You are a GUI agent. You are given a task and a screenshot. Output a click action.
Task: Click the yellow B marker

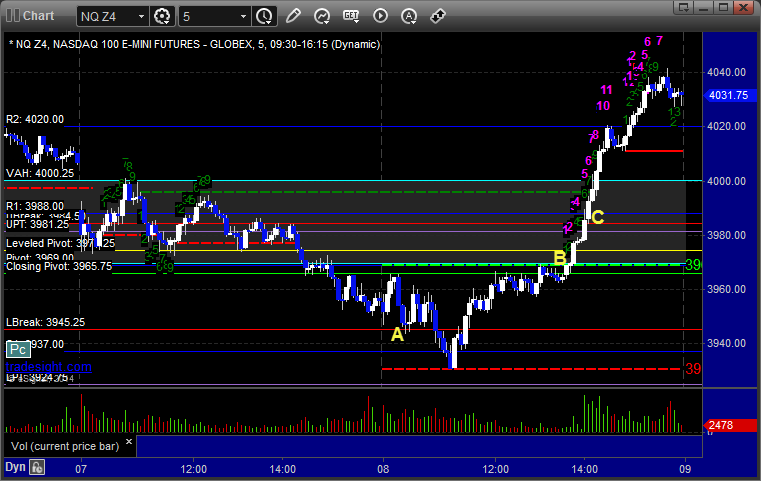pyautogui.click(x=560, y=258)
